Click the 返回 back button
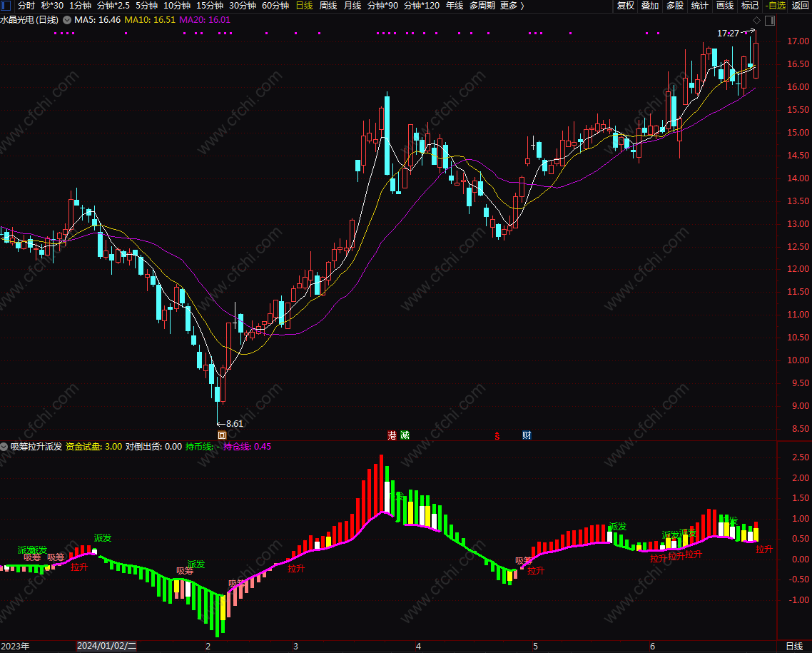 tap(800, 6)
